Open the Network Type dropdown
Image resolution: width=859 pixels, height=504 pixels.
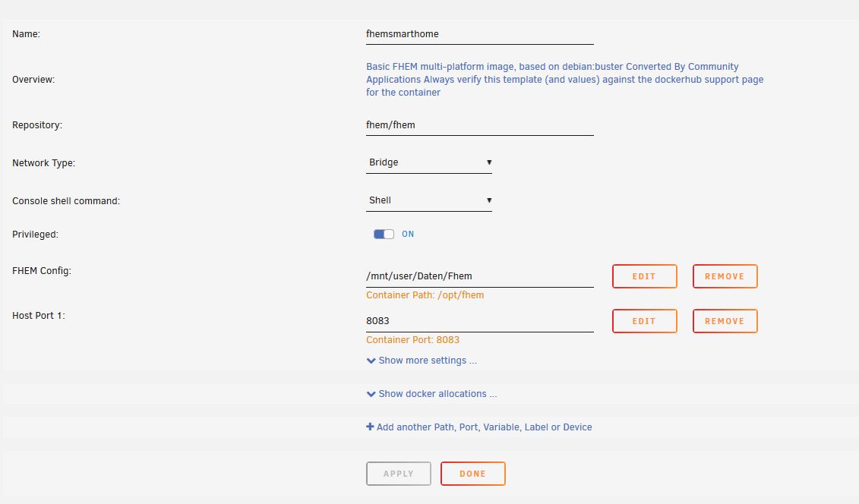429,162
